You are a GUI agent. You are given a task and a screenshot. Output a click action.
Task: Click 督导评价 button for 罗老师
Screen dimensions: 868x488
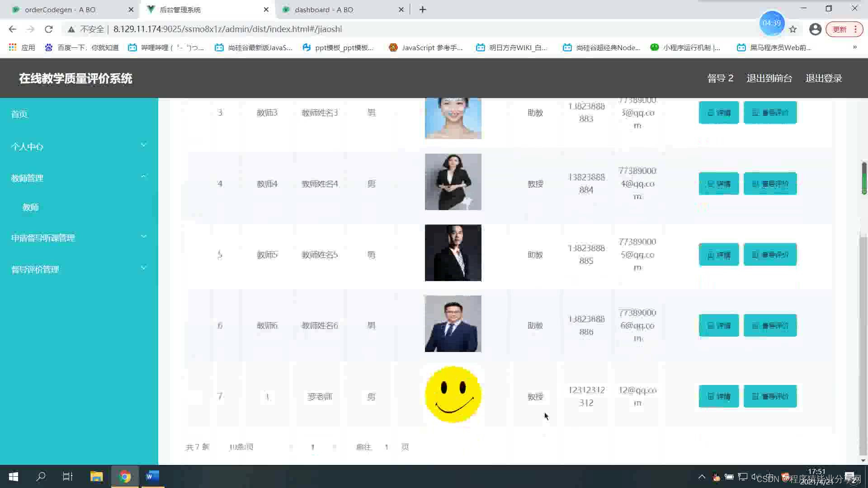[770, 396]
